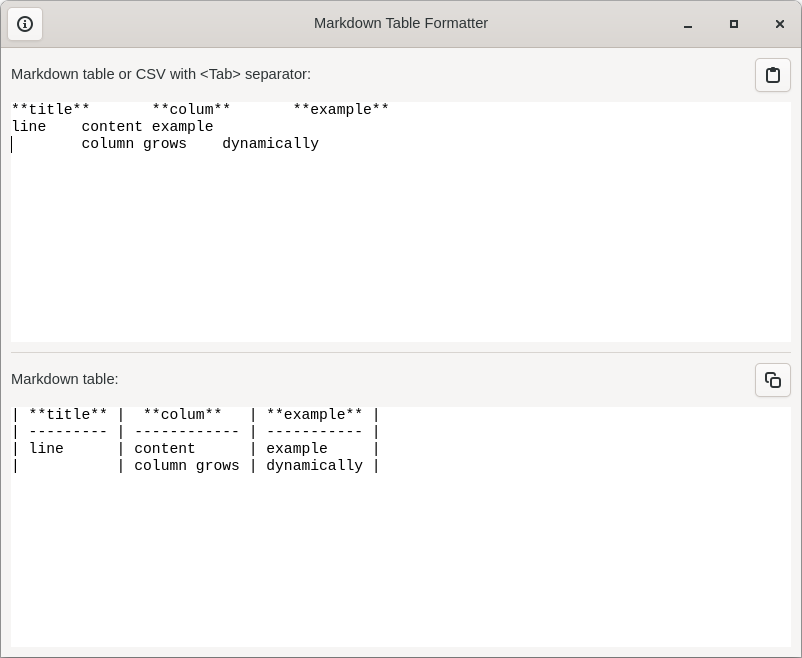Click the 'column grows' row in the output
The image size is (802, 658).
[x=186, y=465]
